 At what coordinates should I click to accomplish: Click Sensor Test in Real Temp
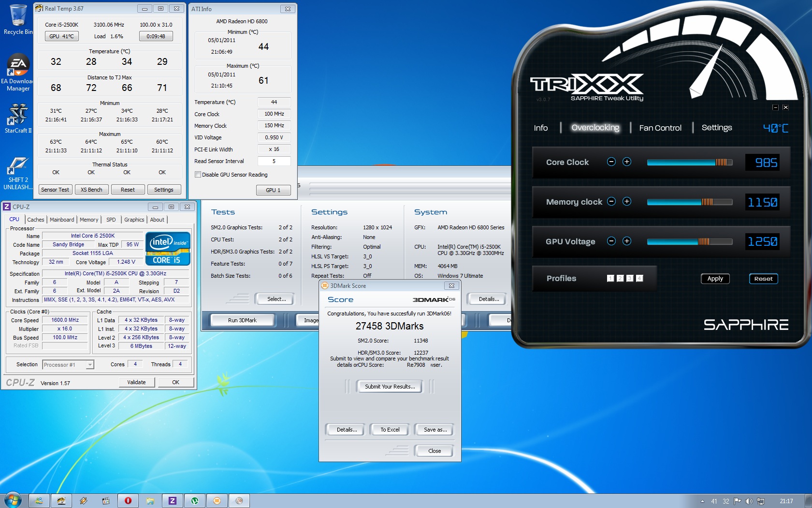point(55,190)
